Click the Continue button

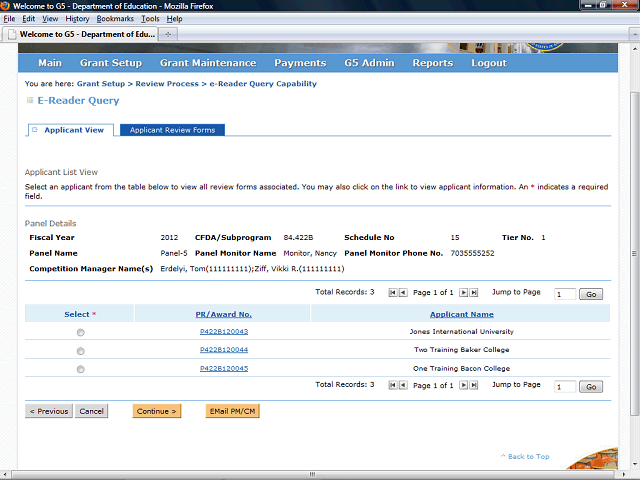(157, 411)
